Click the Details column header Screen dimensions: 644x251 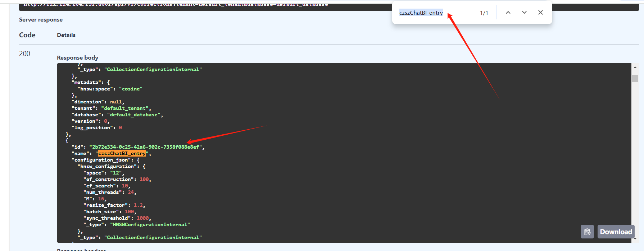point(66,35)
